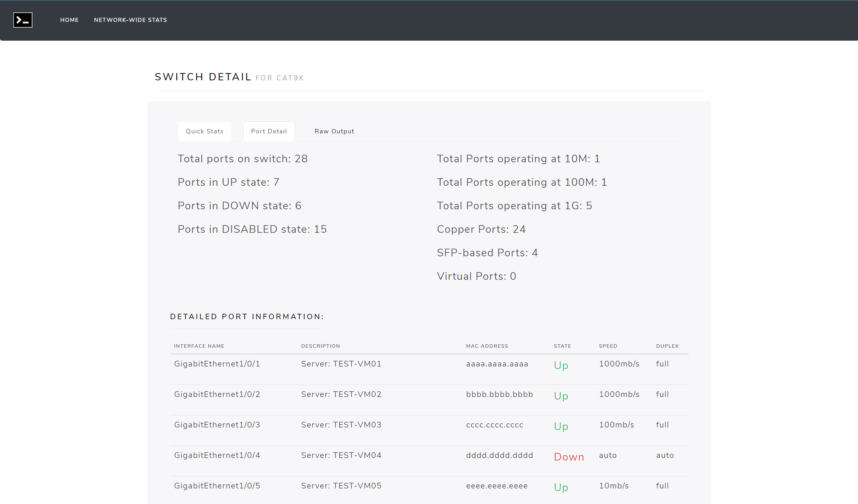Select 'Total ports on switch: 28' text

coord(243,159)
